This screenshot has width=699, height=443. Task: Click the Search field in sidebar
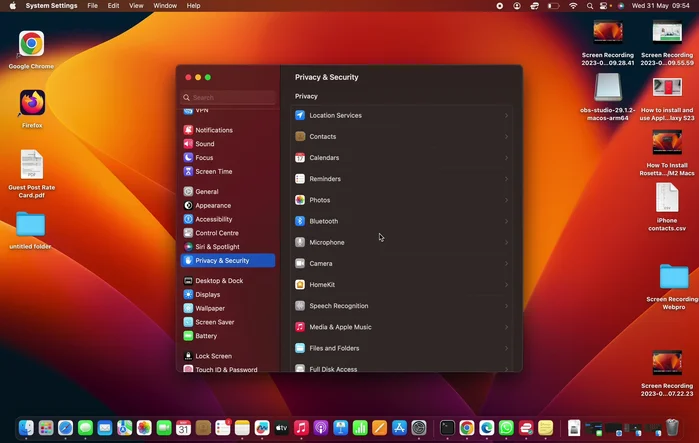pyautogui.click(x=230, y=98)
